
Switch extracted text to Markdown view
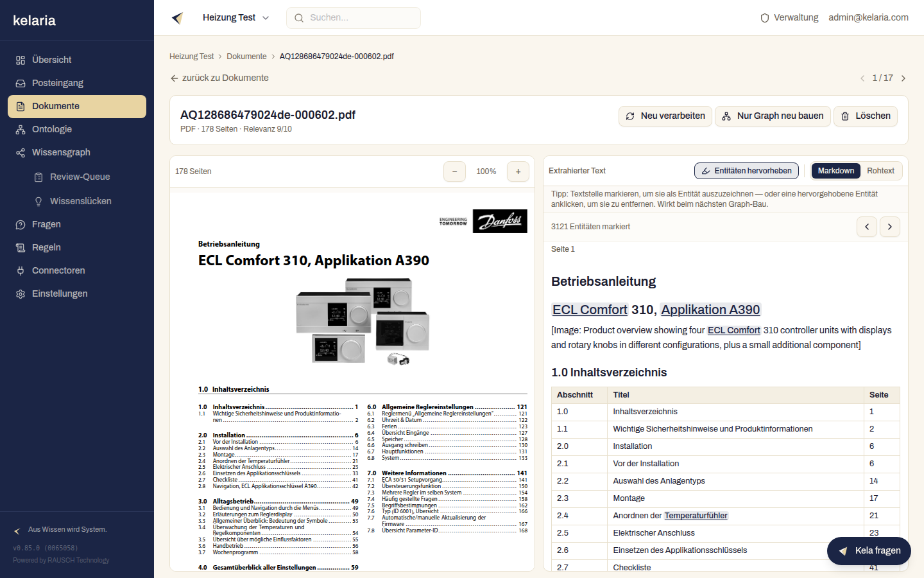pyautogui.click(x=836, y=171)
